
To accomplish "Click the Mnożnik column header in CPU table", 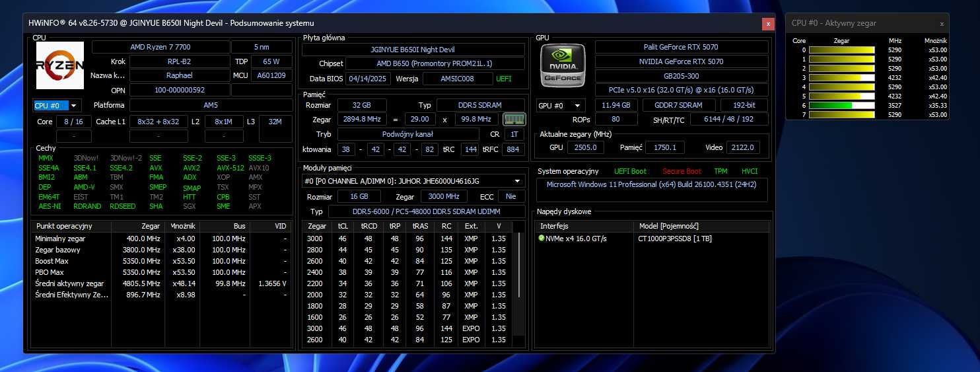I will click(x=182, y=226).
